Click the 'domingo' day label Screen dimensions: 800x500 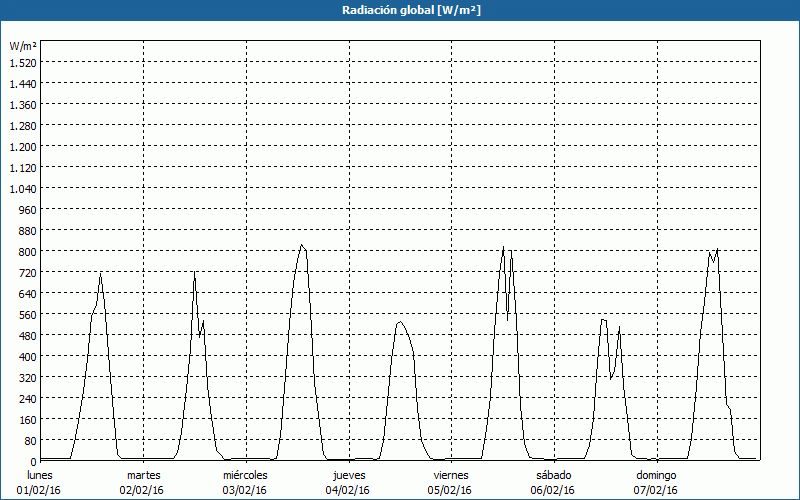(656, 475)
